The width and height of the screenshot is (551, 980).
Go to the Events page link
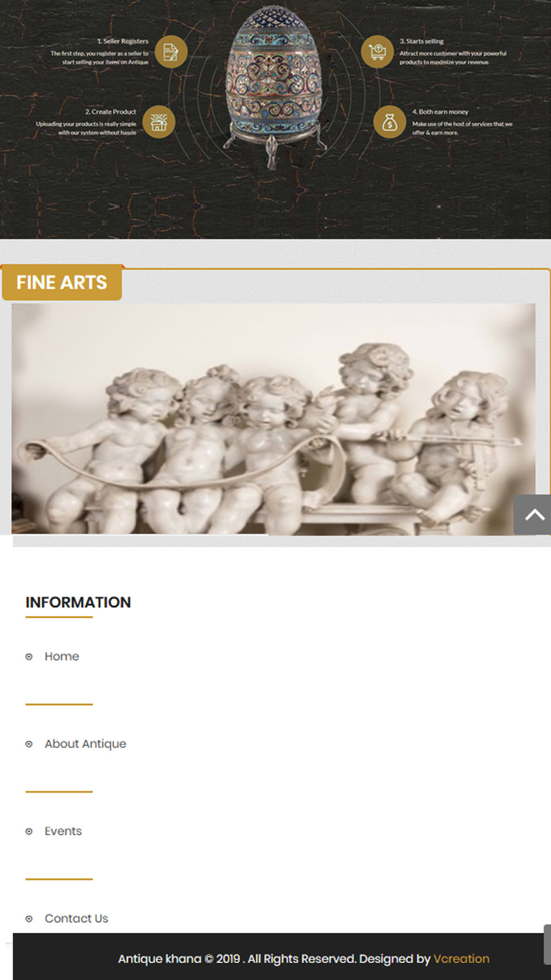coord(63,831)
